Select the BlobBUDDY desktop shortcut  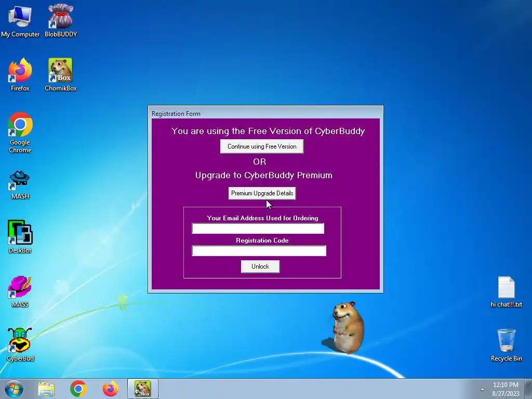click(61, 20)
